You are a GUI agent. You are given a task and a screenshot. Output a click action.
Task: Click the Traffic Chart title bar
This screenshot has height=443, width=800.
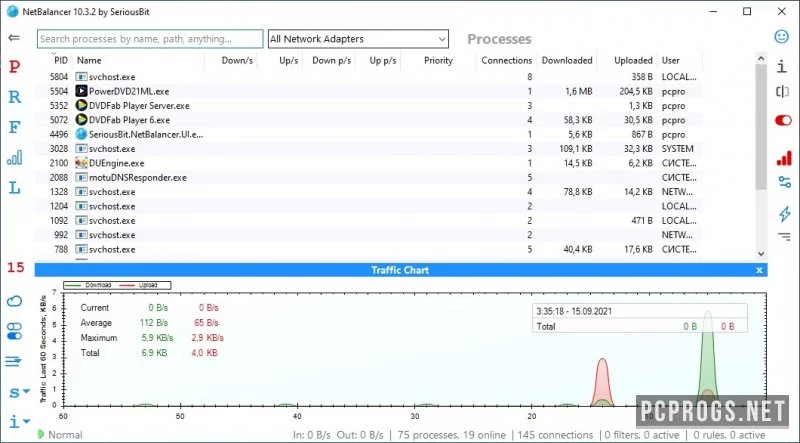400,270
